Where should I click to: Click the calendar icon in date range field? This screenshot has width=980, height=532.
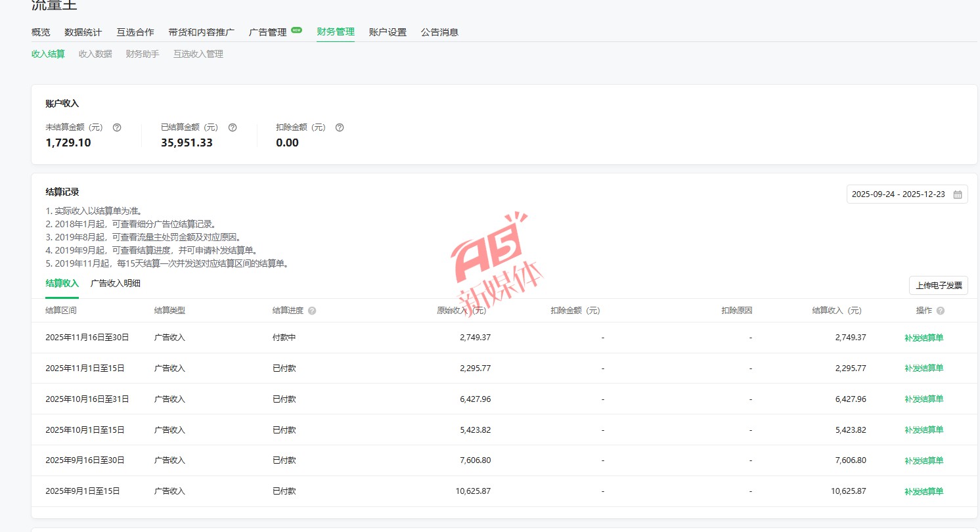958,194
